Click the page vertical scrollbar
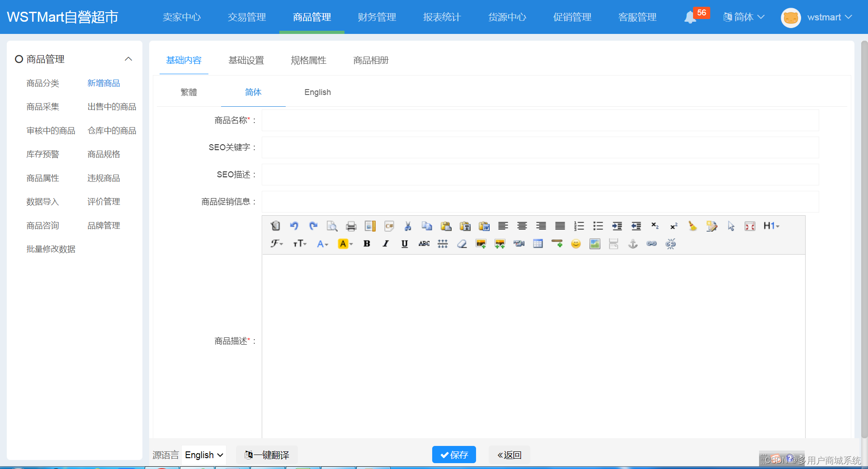Screen dimensions: 868x469 click(x=864, y=240)
